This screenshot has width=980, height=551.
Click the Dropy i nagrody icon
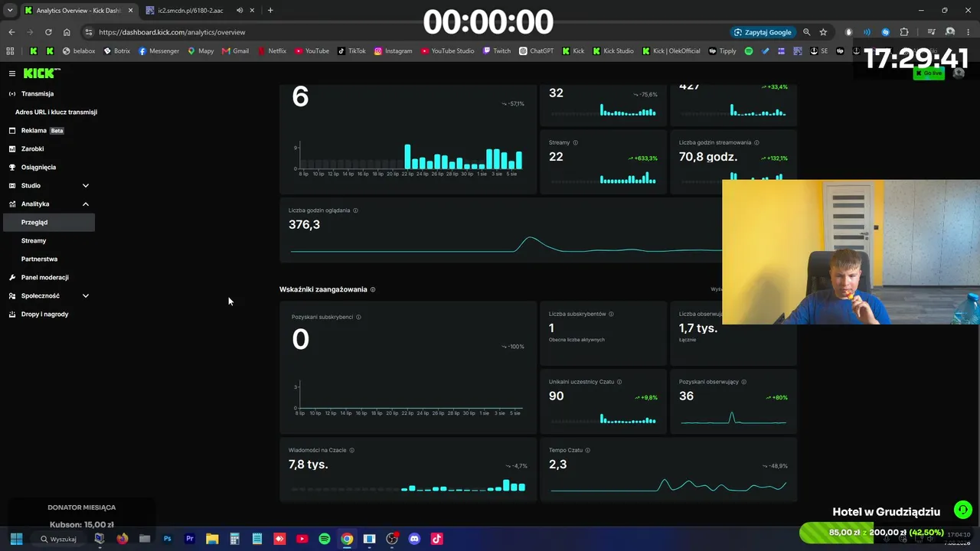coord(12,314)
